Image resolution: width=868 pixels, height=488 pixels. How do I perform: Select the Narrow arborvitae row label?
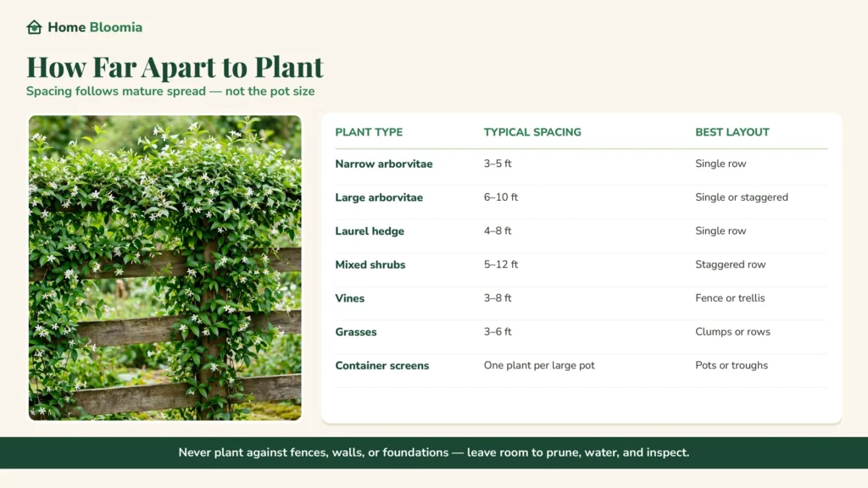click(384, 164)
